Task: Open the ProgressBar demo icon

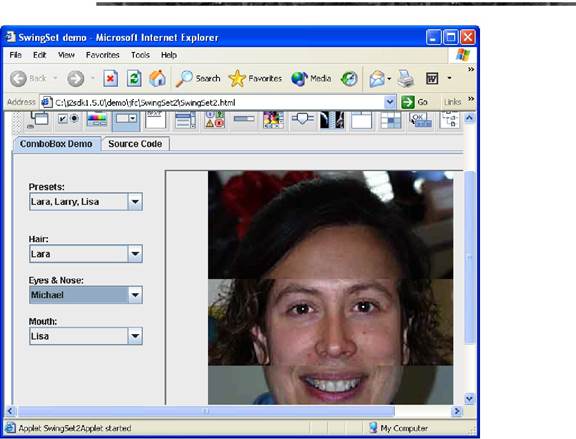Action: click(x=244, y=120)
